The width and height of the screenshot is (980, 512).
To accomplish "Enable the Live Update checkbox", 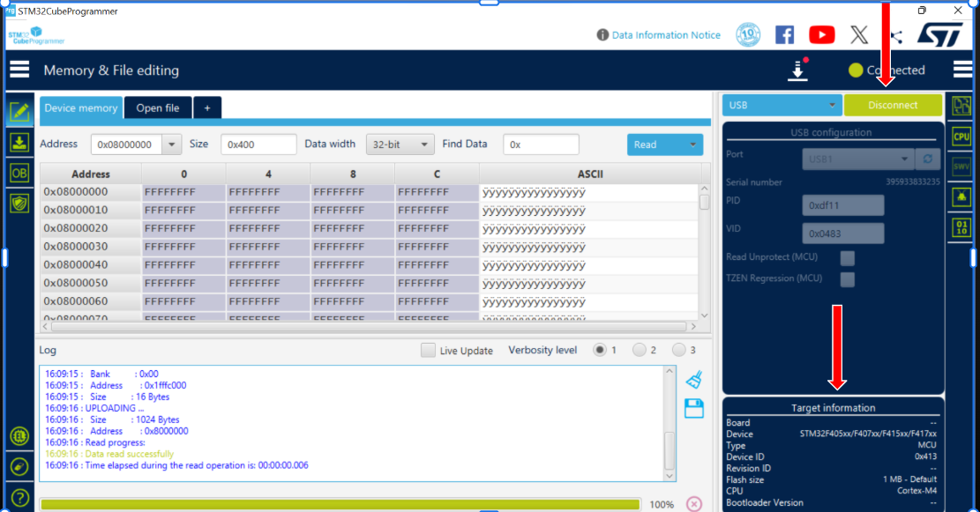I will (x=428, y=350).
